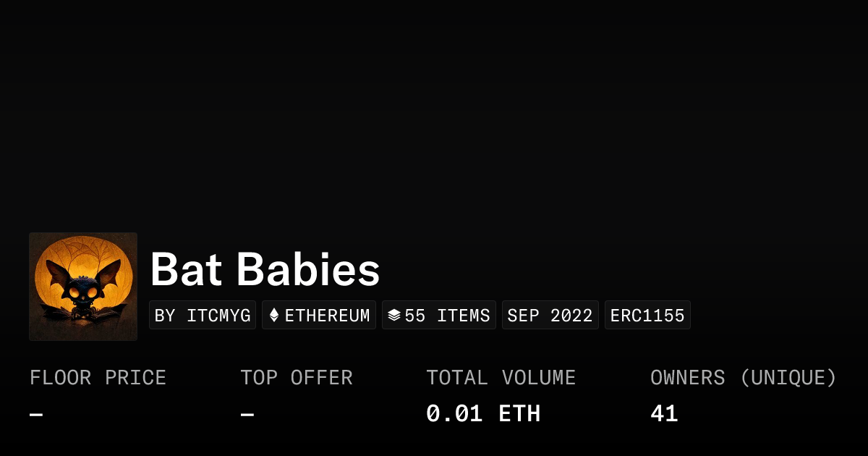Click the stacked layers icon beside 55 ITEMS
Image resolution: width=868 pixels, height=456 pixels.
click(x=394, y=316)
